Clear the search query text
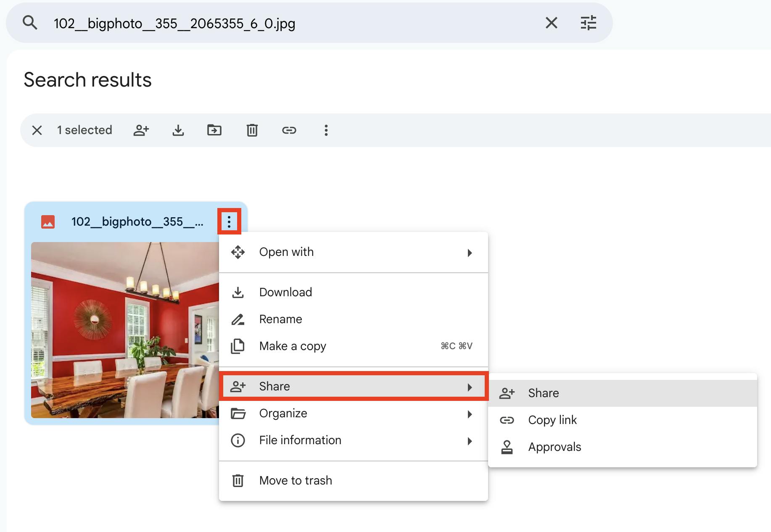The image size is (771, 532). tap(551, 23)
